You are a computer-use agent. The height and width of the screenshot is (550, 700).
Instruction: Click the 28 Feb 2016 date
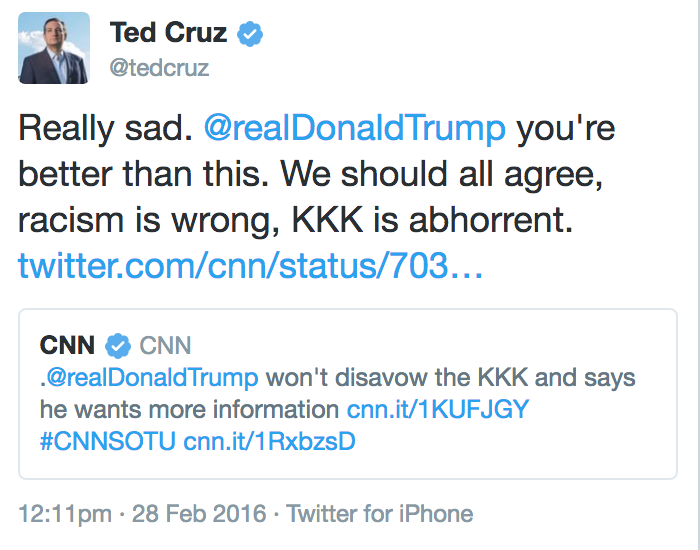pyautogui.click(x=199, y=513)
